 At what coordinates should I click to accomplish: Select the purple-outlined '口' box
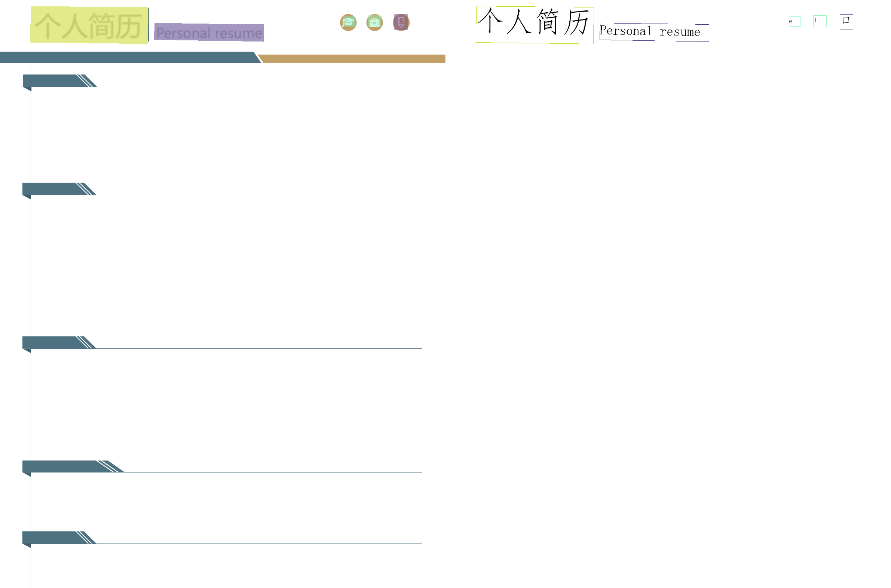tap(846, 22)
